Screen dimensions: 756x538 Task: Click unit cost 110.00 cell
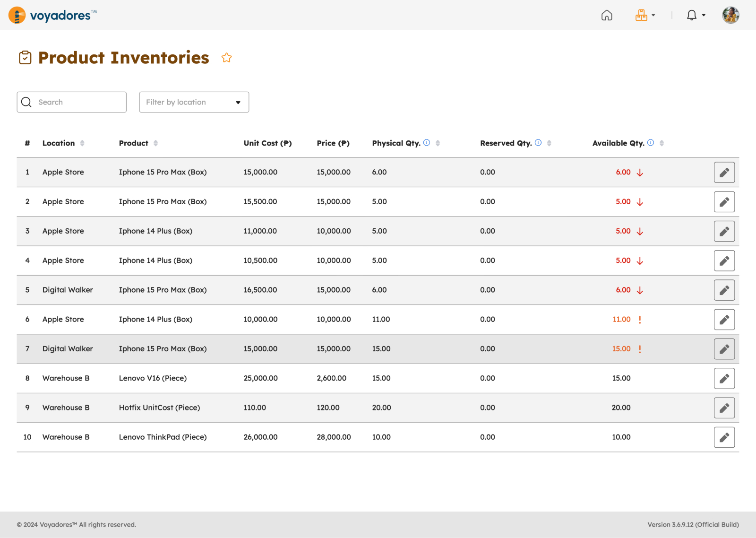tap(255, 408)
